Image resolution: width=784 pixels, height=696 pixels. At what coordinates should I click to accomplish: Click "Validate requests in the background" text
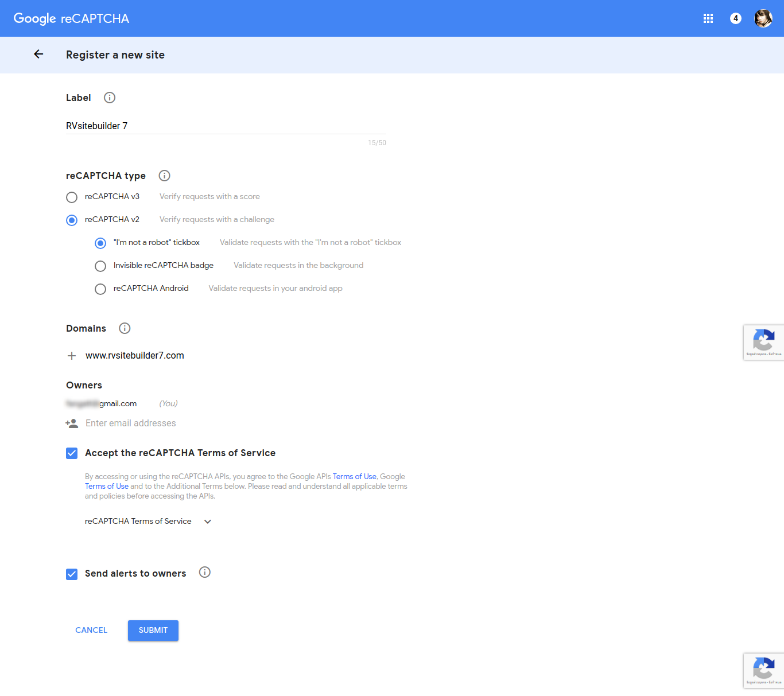pyautogui.click(x=298, y=265)
